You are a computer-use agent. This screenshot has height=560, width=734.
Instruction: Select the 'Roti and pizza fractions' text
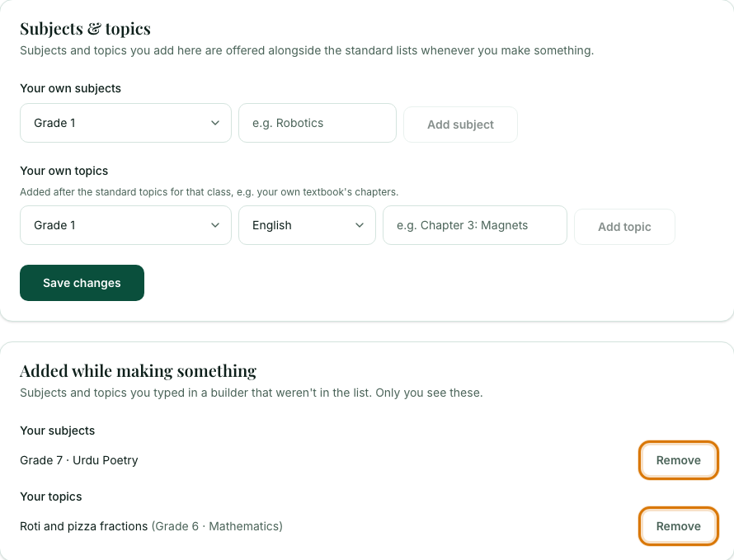[84, 526]
